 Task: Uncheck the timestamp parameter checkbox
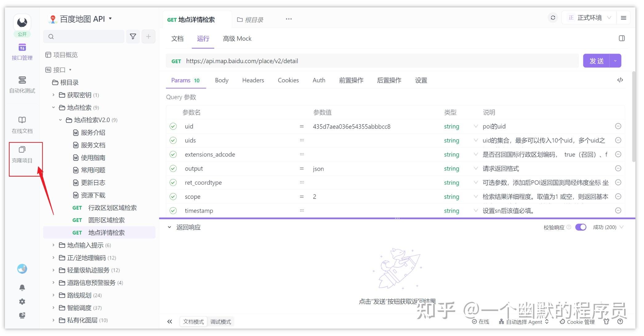click(x=173, y=211)
